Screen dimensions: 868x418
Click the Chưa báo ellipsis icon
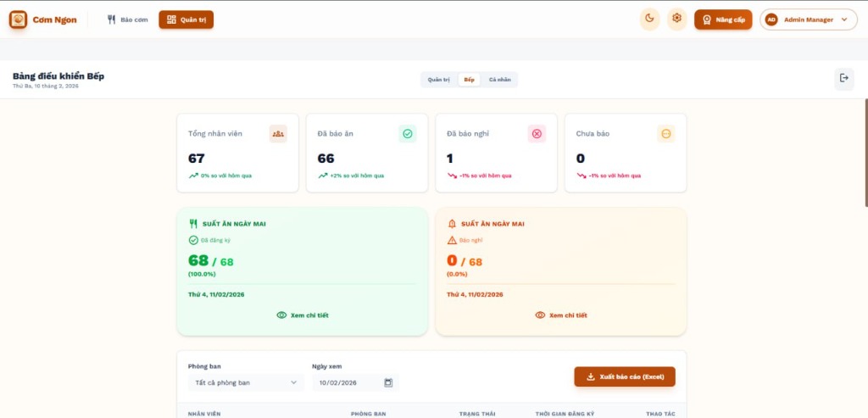point(666,133)
